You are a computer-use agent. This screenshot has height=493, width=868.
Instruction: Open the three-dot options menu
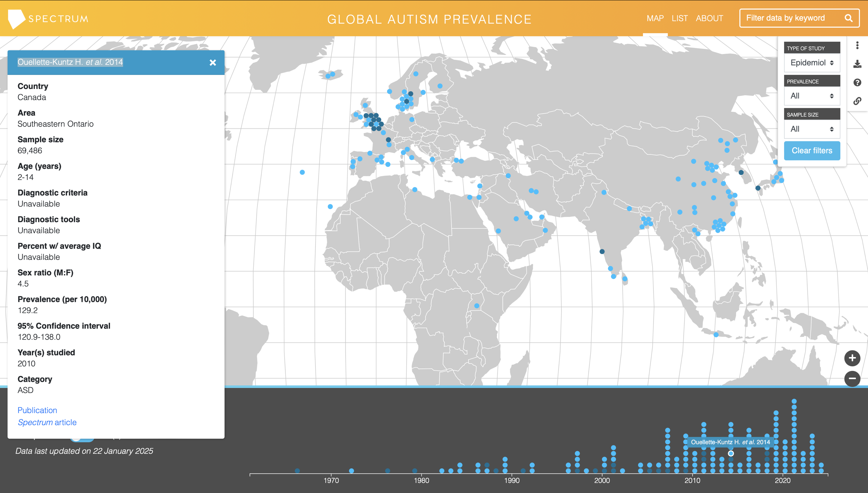[857, 45]
